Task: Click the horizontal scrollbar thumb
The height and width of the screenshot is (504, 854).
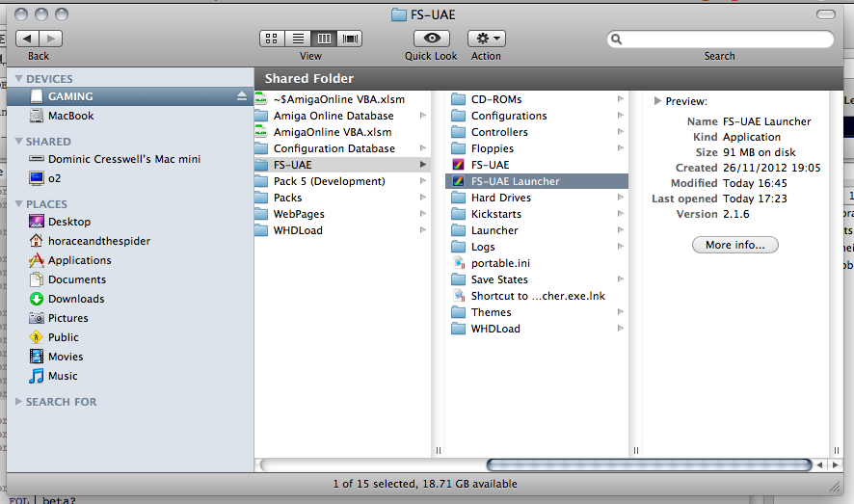Action: [x=649, y=464]
